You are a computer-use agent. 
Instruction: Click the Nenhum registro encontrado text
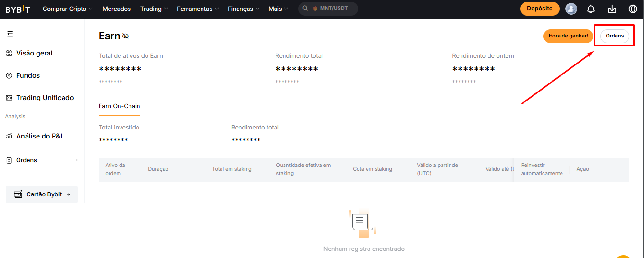364,249
